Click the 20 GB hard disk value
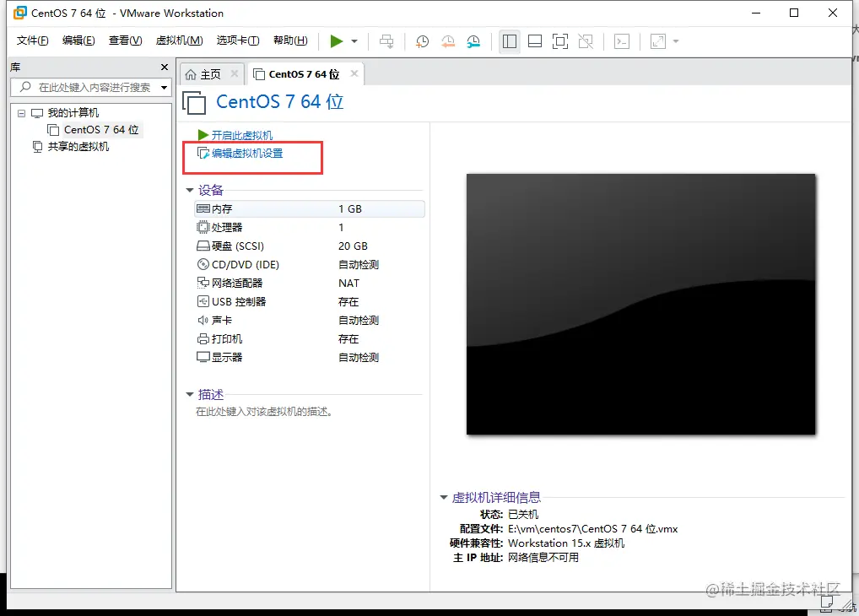This screenshot has height=616, width=859. click(353, 246)
